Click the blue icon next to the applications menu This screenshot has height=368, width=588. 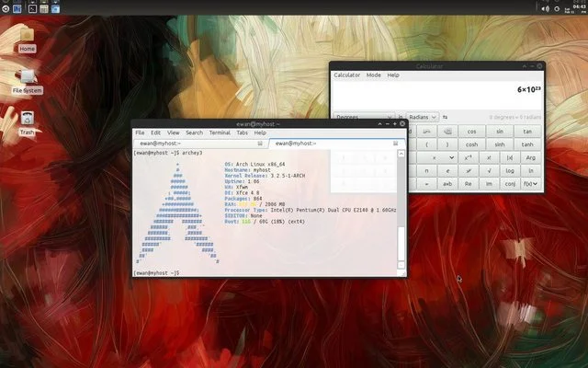coord(17,8)
